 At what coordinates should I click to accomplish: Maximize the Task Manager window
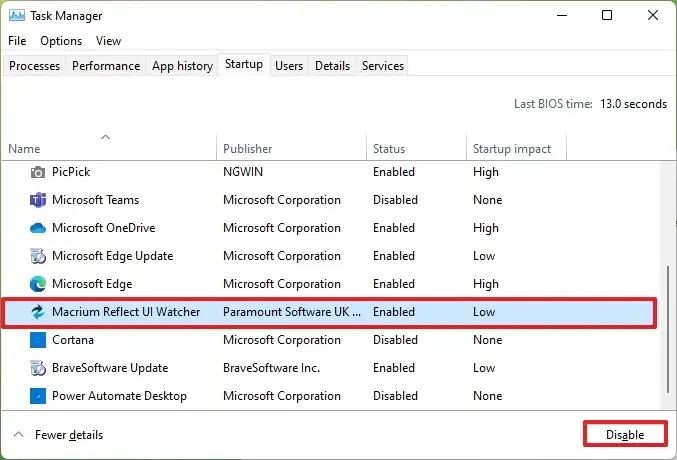607,16
